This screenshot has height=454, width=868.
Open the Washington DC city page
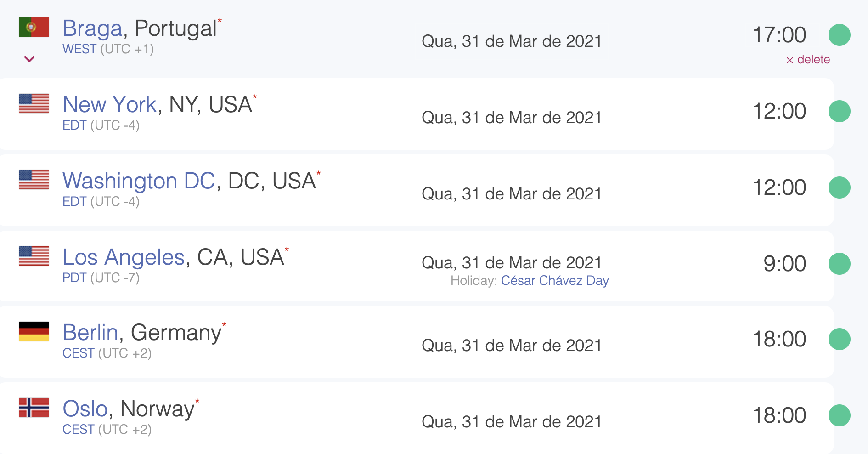(x=139, y=180)
